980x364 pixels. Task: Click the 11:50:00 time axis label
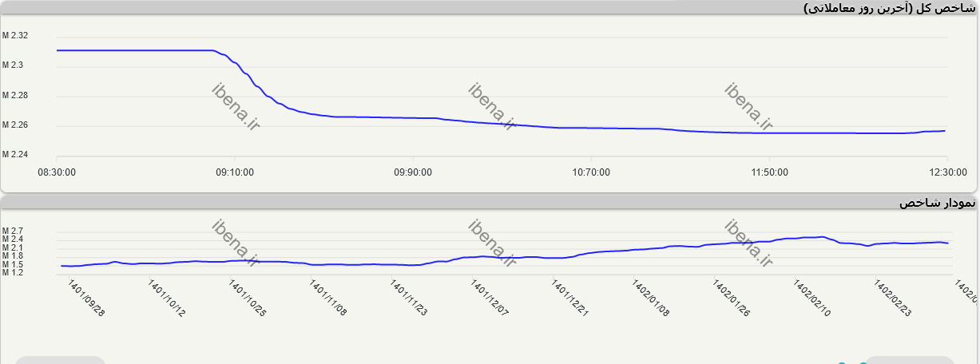769,172
